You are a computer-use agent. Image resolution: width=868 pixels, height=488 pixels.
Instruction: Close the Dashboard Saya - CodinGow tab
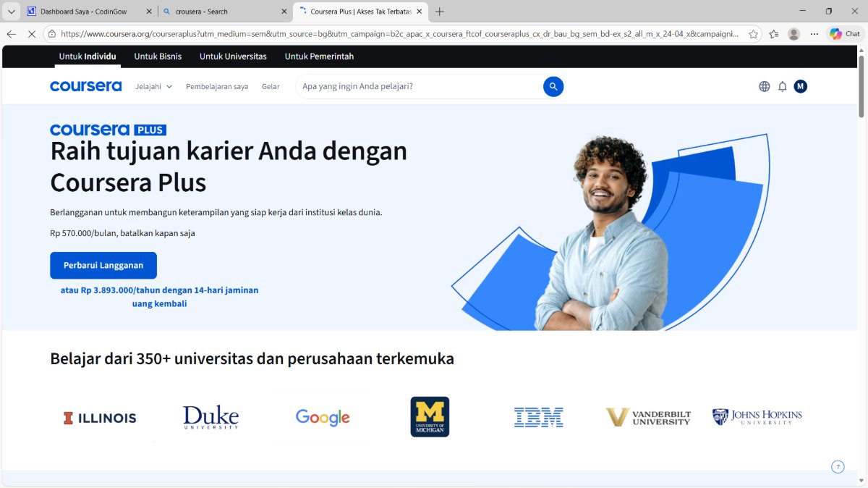148,12
